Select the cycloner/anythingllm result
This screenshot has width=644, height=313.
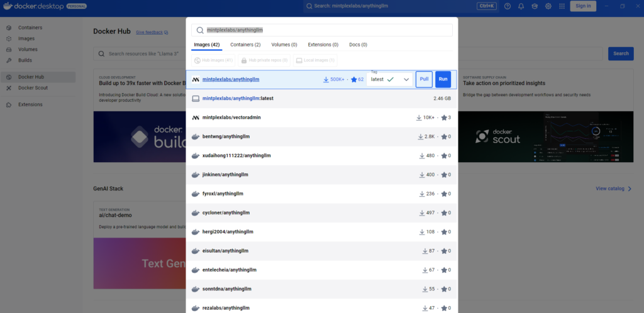click(321, 213)
